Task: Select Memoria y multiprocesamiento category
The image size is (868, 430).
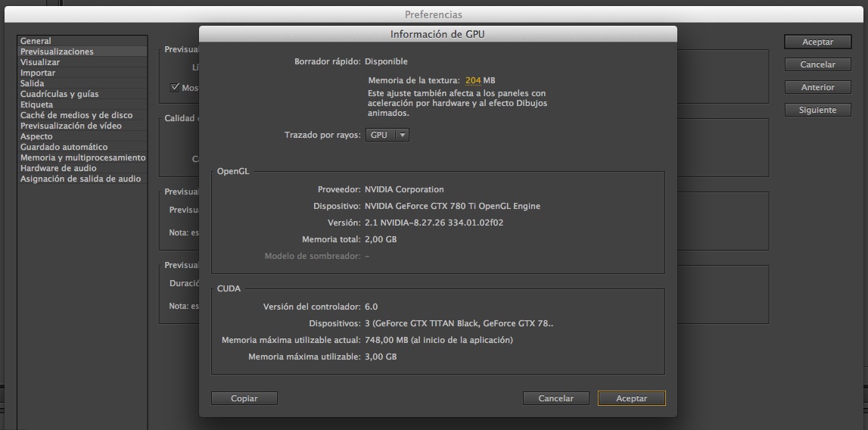Action: 82,157
